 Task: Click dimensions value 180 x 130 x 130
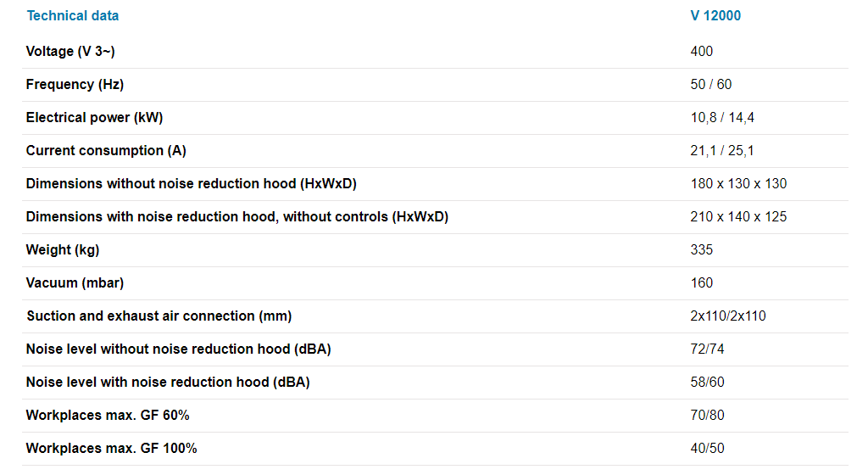point(738,183)
